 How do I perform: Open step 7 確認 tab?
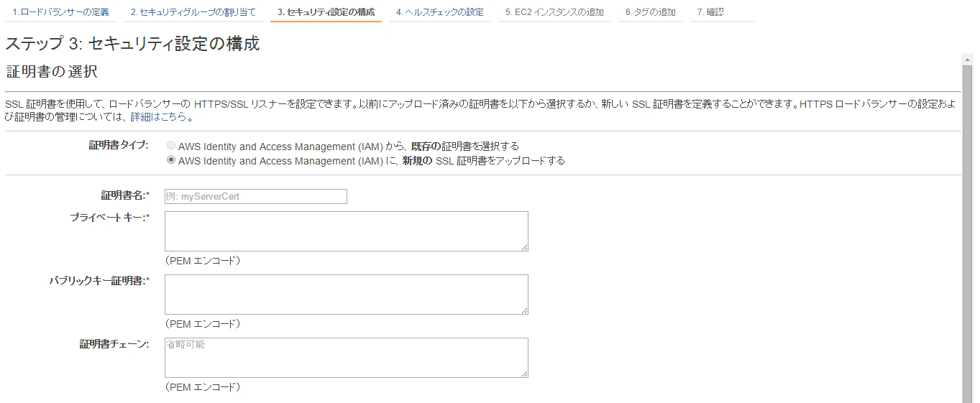[710, 12]
